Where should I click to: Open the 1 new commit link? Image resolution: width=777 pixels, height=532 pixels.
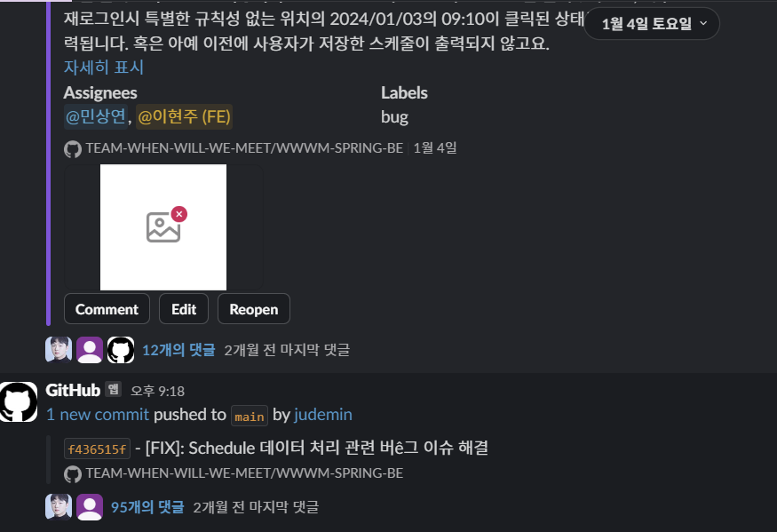tap(98, 415)
